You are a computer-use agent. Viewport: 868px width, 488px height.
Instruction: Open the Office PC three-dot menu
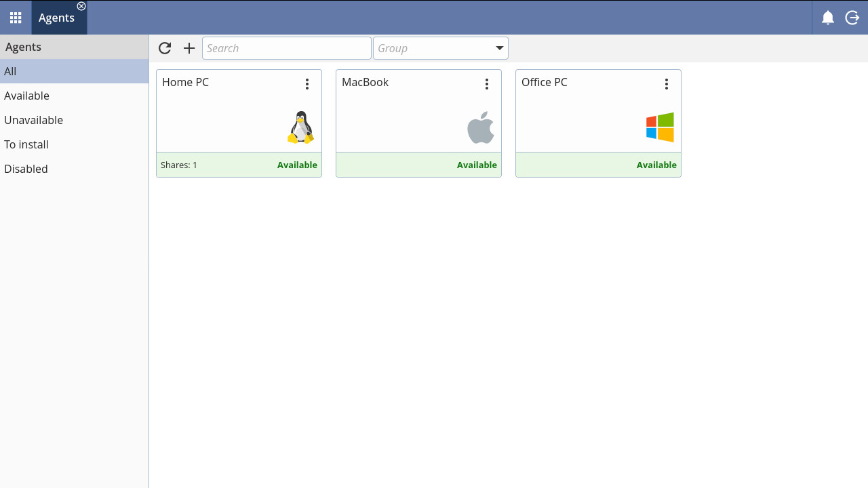667,83
